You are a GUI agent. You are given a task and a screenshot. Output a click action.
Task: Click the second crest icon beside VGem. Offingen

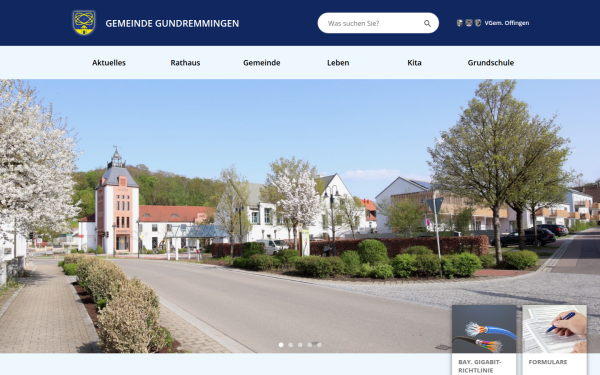[469, 23]
